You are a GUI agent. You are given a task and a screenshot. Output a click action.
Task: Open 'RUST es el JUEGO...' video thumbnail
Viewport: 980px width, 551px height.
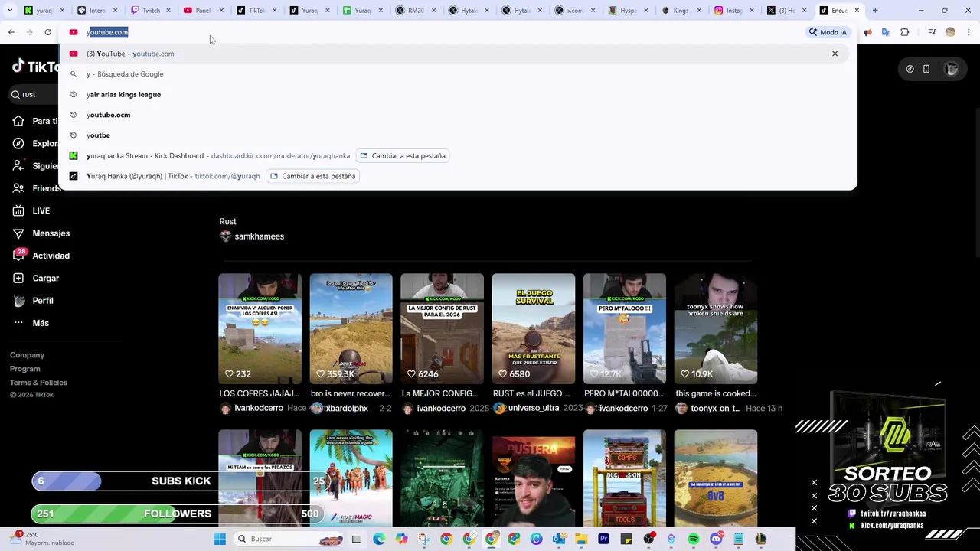(533, 328)
